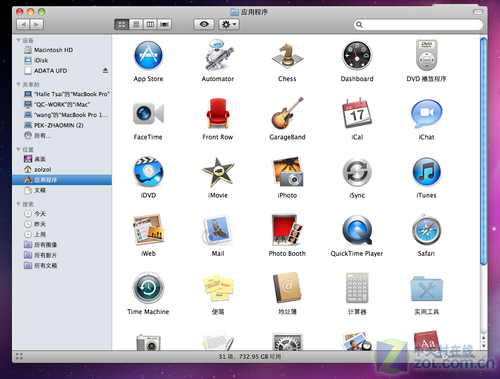Launch iTunes music note icon
500x379 pixels.
426,172
